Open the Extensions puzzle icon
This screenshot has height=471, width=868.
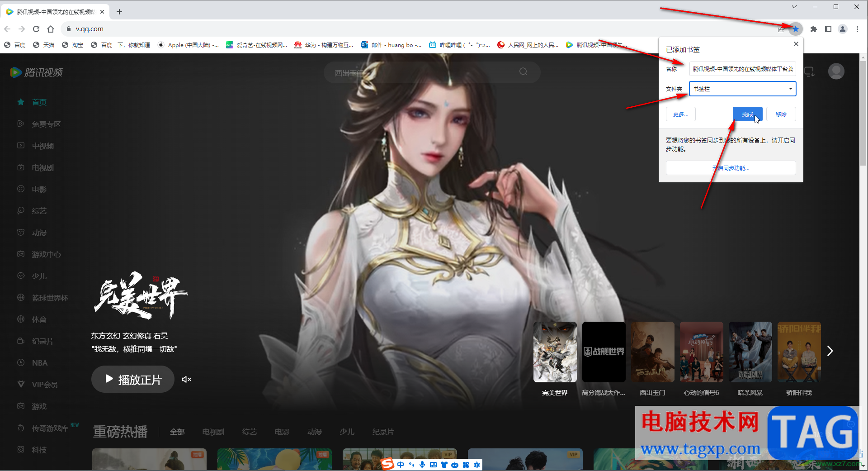tap(814, 29)
